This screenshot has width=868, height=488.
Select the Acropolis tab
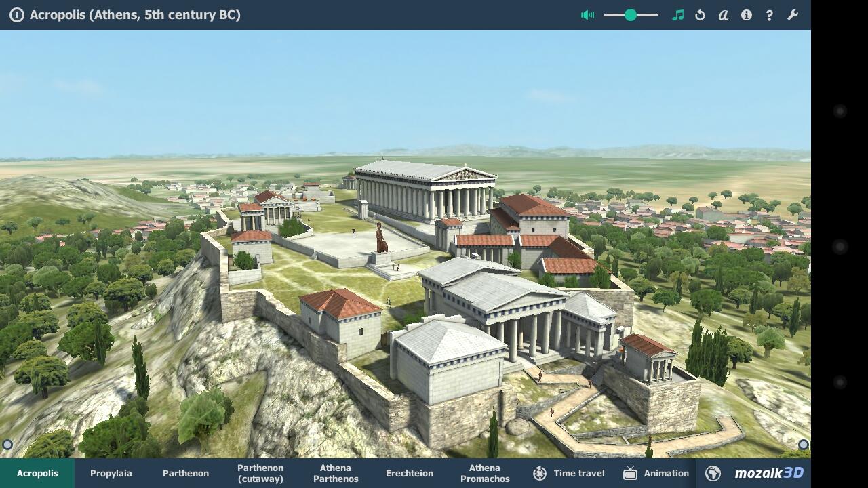pos(37,473)
